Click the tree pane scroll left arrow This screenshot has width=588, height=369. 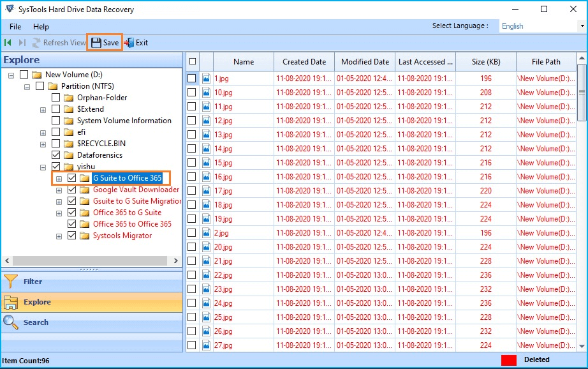pos(7,260)
